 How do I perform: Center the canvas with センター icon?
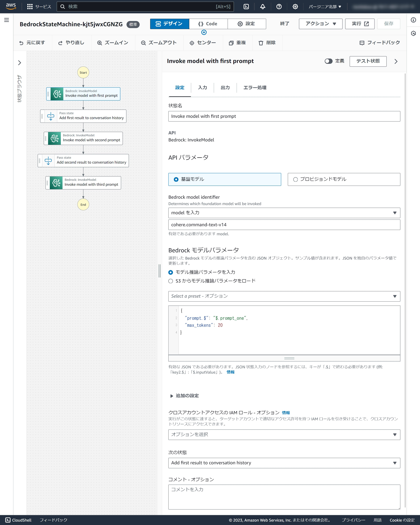(x=192, y=43)
